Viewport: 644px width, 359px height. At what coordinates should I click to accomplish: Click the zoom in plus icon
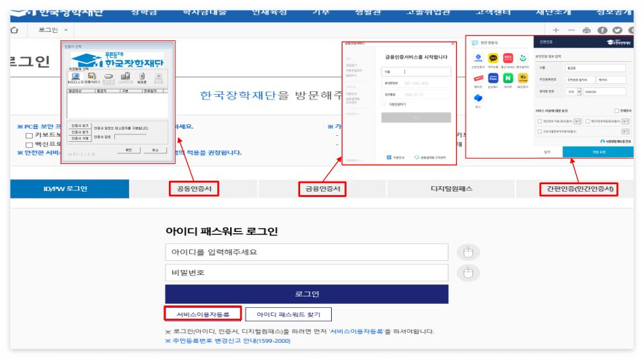click(x=556, y=30)
